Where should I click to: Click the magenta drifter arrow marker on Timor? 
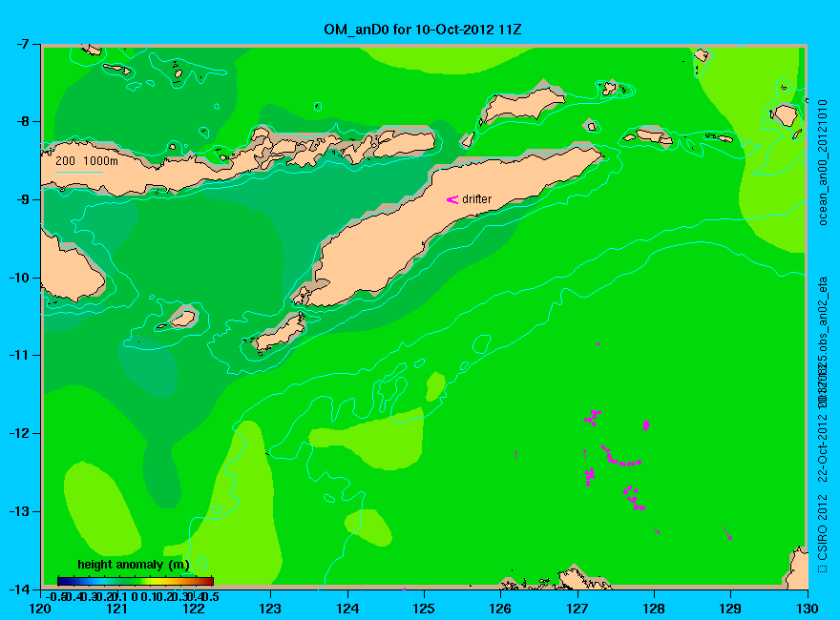pyautogui.click(x=452, y=199)
